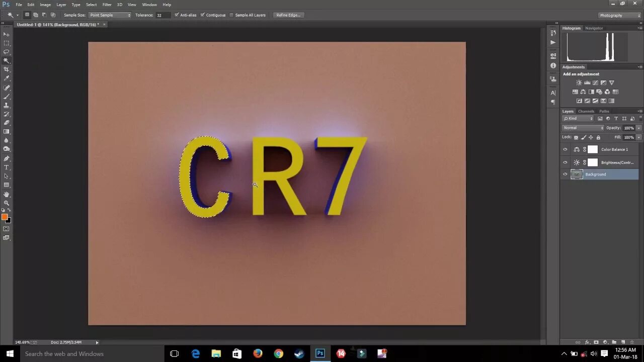Select the Crop tool
644x362 pixels.
point(7,69)
